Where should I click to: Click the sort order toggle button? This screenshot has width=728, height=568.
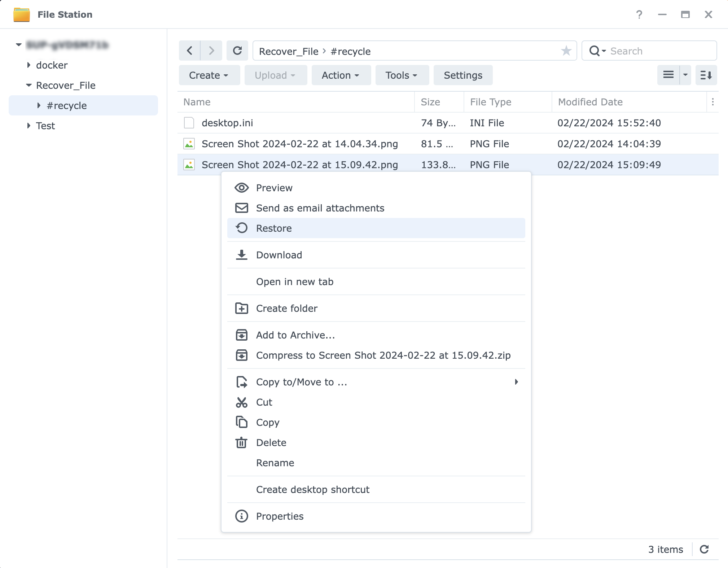[707, 75]
